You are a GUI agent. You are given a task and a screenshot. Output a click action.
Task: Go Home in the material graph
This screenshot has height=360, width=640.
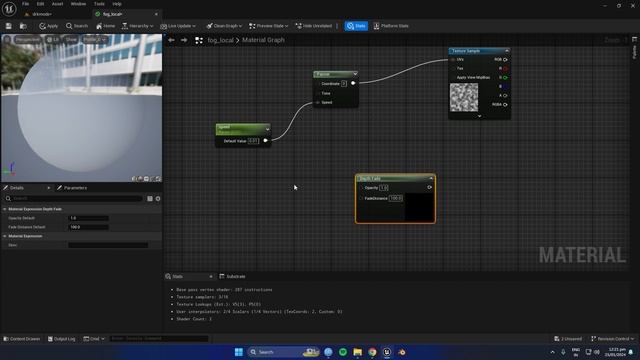[x=105, y=26]
